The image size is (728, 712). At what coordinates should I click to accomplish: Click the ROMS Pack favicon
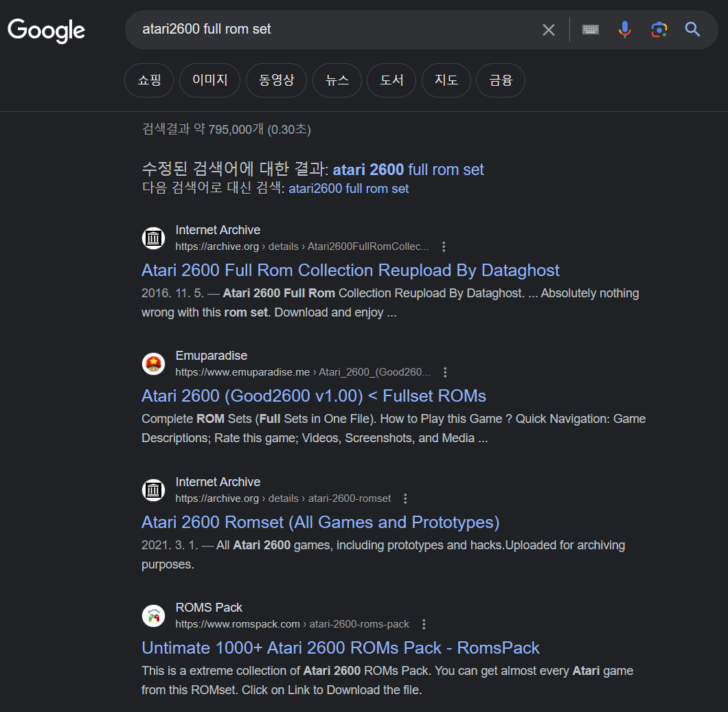click(x=153, y=616)
